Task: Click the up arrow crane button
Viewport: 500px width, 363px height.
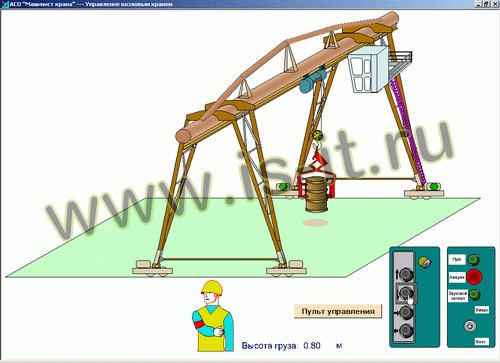Action: tap(406, 275)
